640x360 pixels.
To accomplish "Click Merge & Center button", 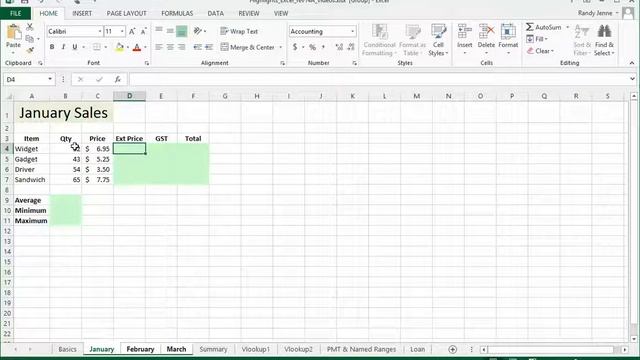I will pyautogui.click(x=247, y=47).
